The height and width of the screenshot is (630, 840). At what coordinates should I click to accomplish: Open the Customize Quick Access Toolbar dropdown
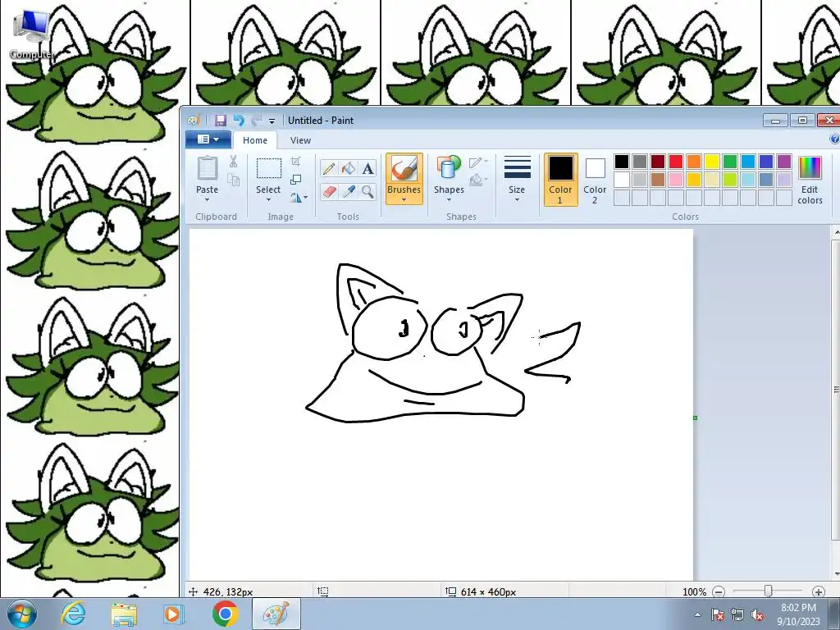coord(272,121)
